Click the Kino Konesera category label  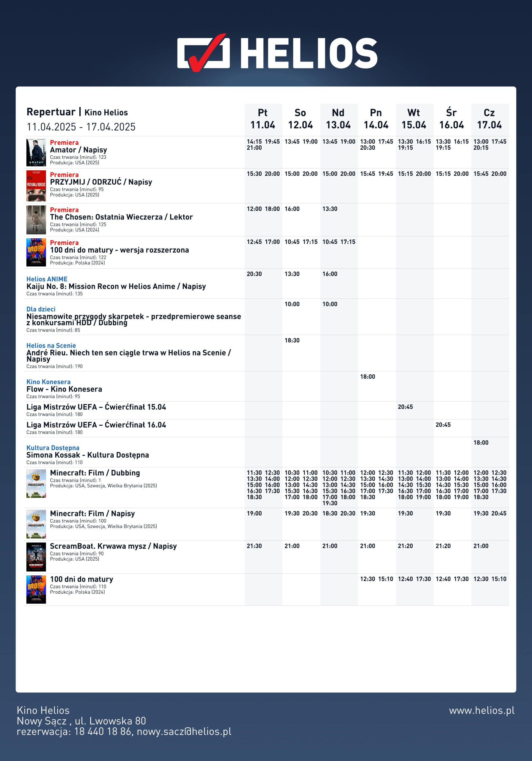pyautogui.click(x=48, y=382)
